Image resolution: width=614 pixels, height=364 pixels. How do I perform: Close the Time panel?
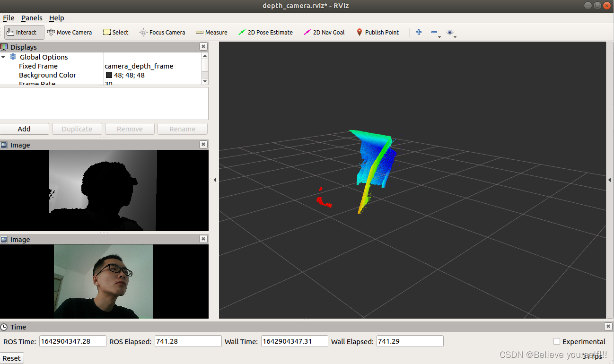[608, 327]
